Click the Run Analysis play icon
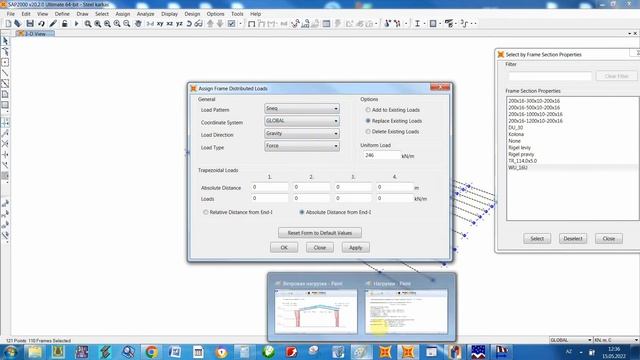 coord(76,24)
